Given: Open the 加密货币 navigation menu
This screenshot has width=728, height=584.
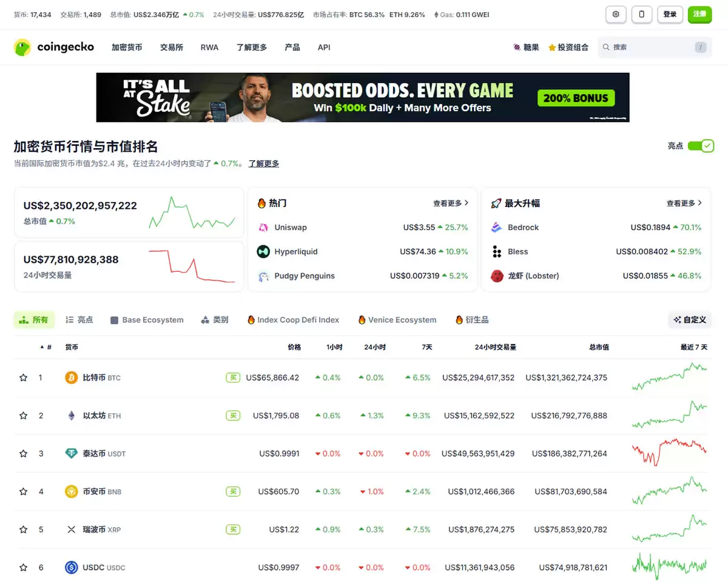Looking at the screenshot, I should (127, 47).
